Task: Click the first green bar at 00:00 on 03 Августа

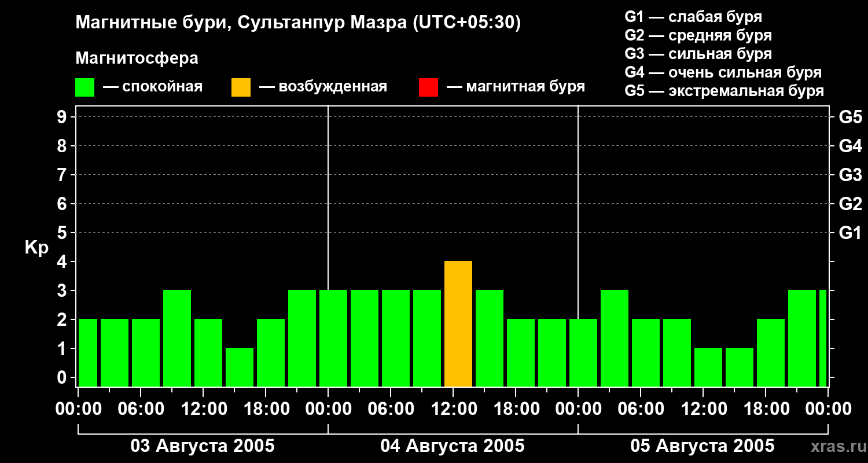Action: pyautogui.click(x=88, y=352)
